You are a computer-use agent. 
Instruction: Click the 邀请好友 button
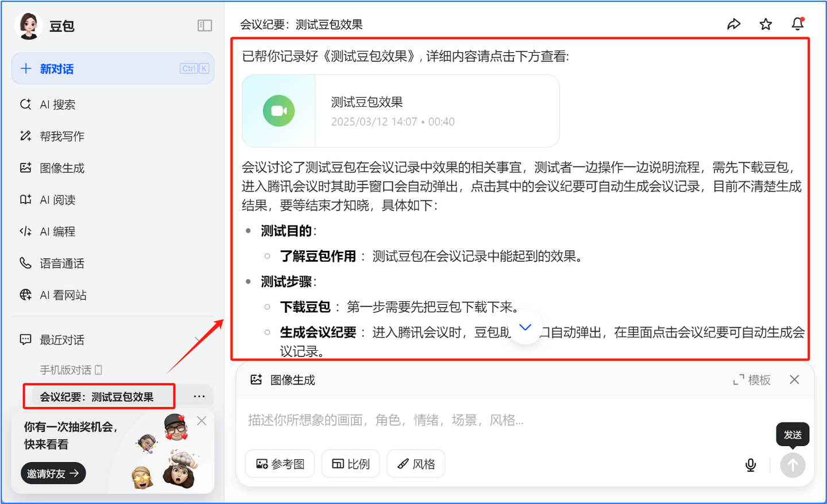(x=53, y=474)
